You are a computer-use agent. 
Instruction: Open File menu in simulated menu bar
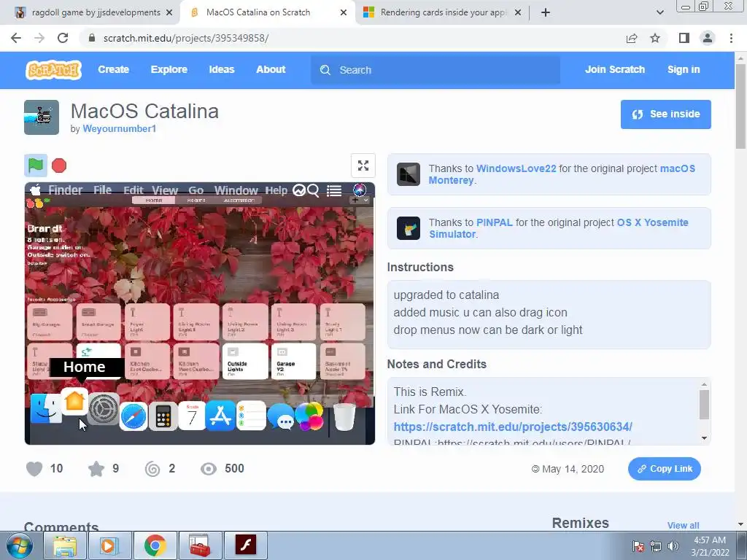pos(102,190)
